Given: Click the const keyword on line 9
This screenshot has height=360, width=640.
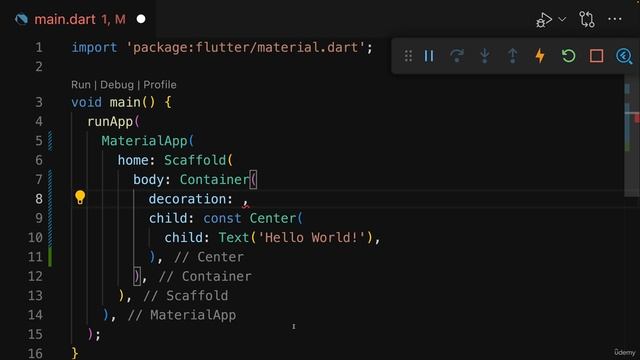Looking at the screenshot, I should [x=222, y=218].
